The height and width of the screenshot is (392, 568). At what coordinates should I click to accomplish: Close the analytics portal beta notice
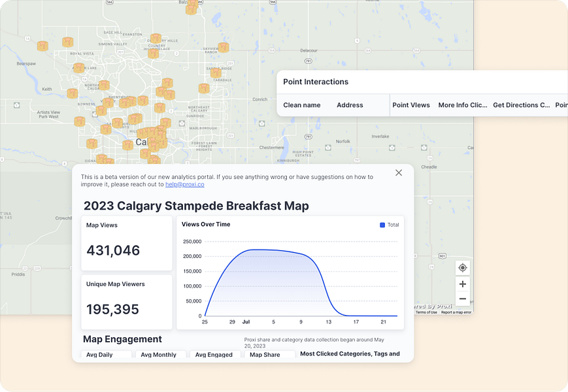pos(399,172)
